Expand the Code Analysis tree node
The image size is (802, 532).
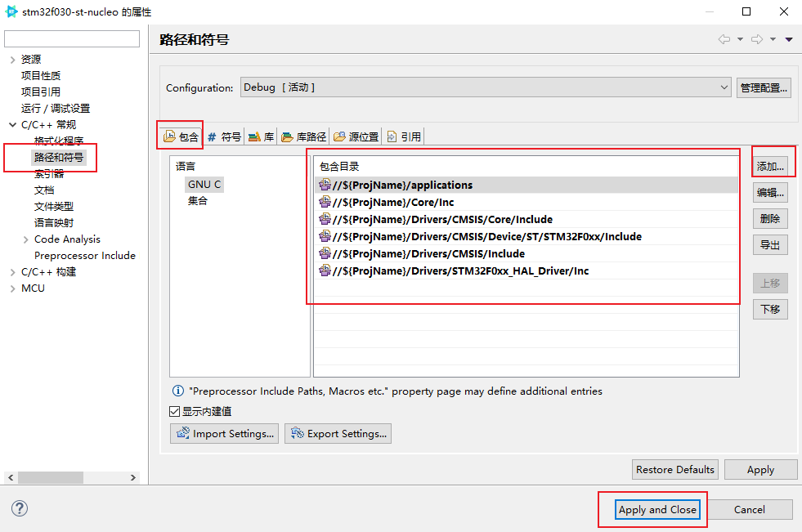[26, 239]
